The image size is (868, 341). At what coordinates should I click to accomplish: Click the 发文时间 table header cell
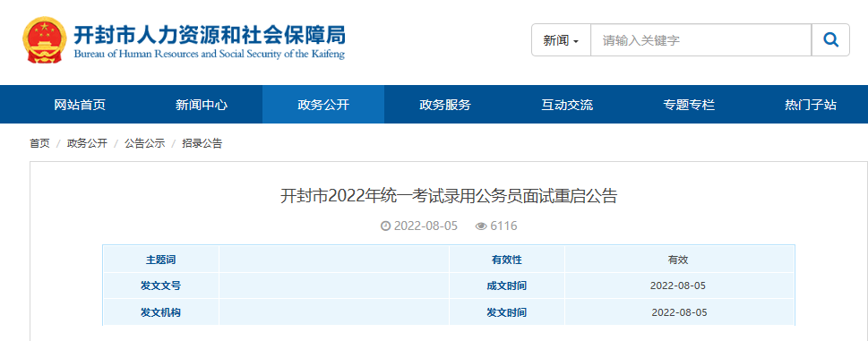click(x=506, y=312)
